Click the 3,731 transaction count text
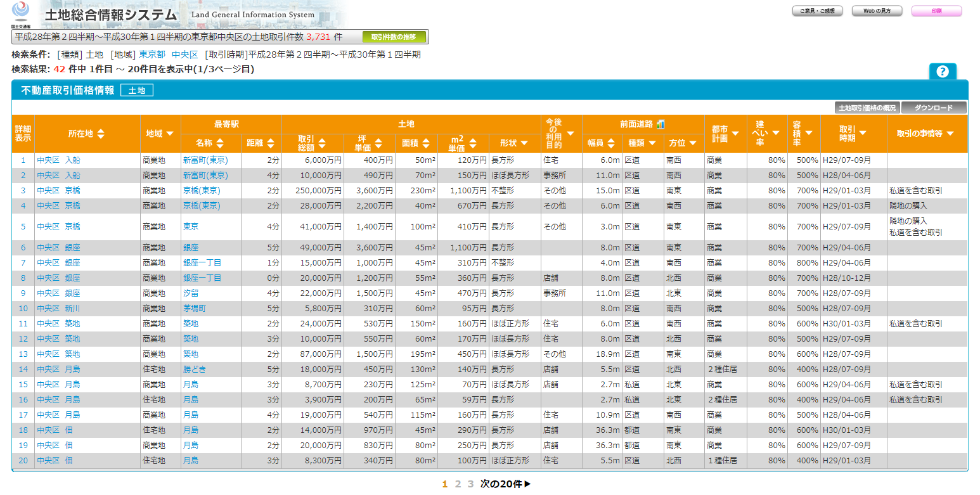The height and width of the screenshot is (495, 980). (318, 37)
